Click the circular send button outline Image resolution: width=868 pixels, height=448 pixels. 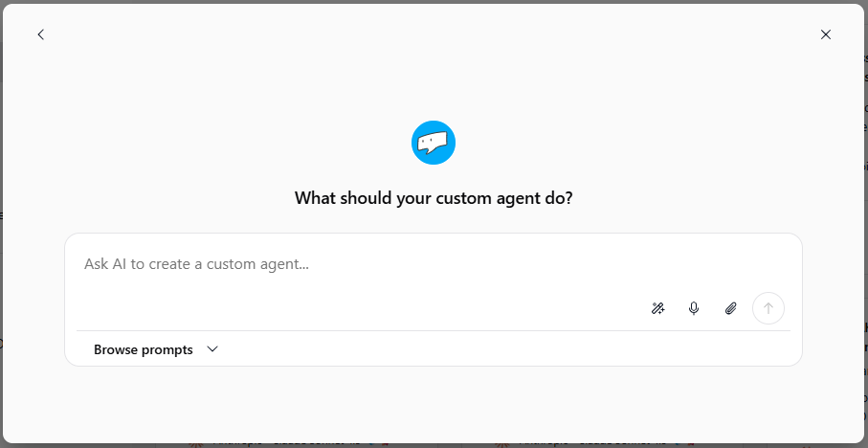[768, 308]
